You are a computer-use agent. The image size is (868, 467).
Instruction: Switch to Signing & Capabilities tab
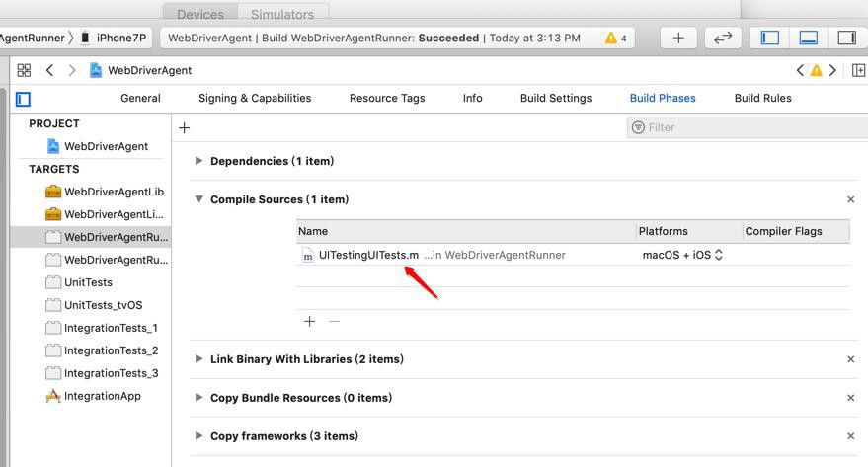[255, 98]
